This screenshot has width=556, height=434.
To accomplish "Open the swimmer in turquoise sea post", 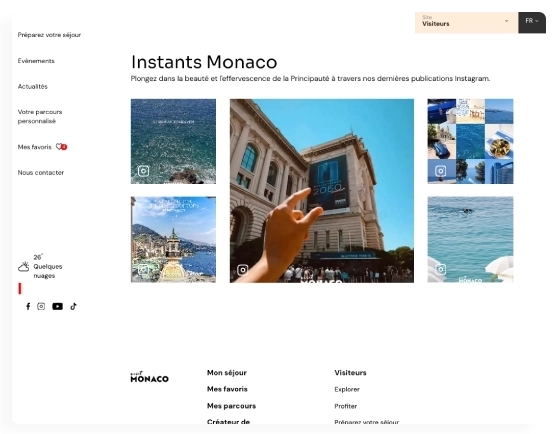I will 471,240.
